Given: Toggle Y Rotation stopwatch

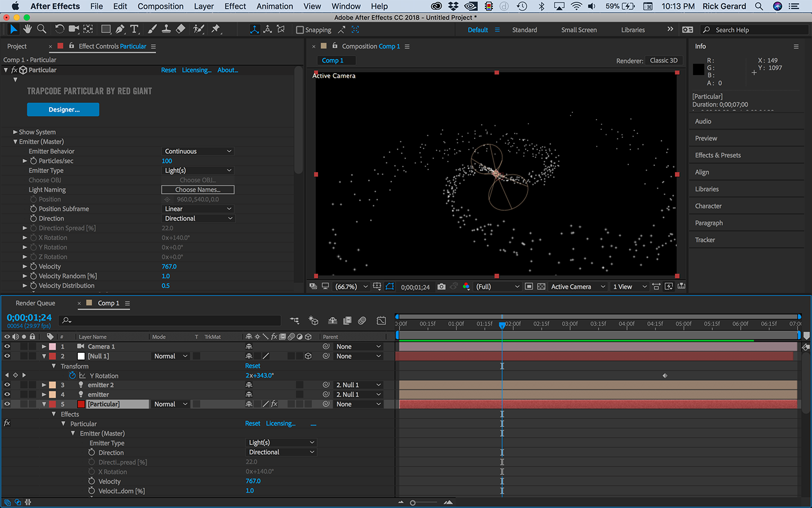Looking at the screenshot, I should point(72,375).
